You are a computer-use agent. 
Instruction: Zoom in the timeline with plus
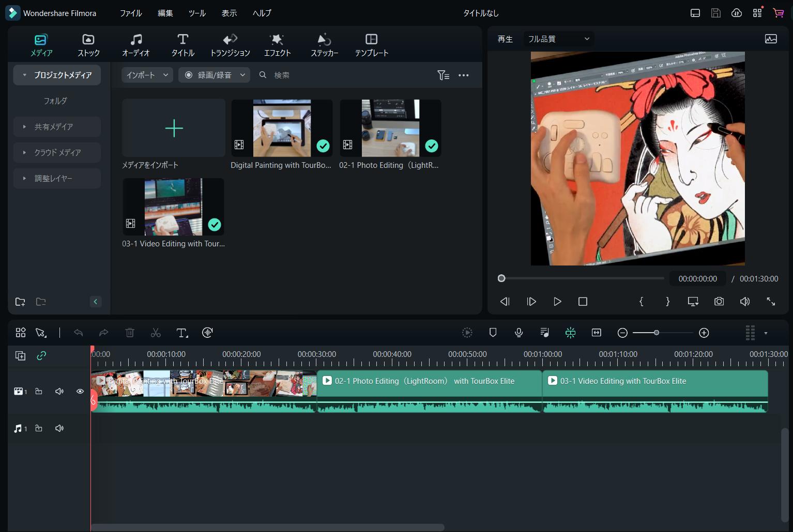(x=704, y=333)
